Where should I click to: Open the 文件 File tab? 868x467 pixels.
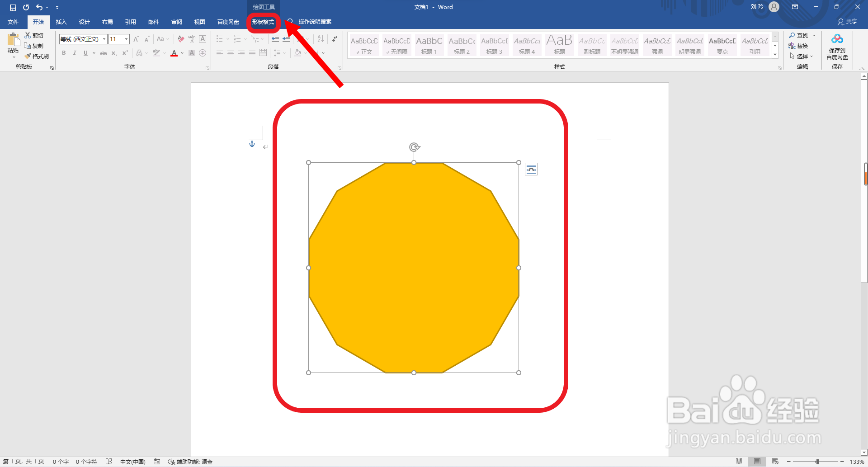[13, 22]
